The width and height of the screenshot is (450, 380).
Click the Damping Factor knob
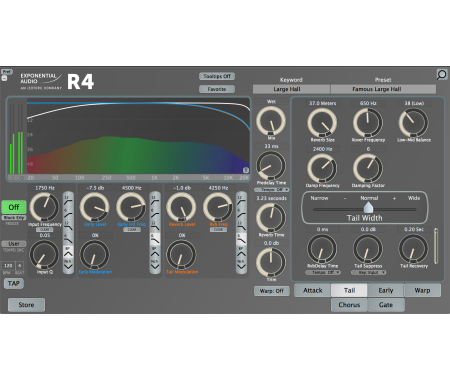(368, 168)
